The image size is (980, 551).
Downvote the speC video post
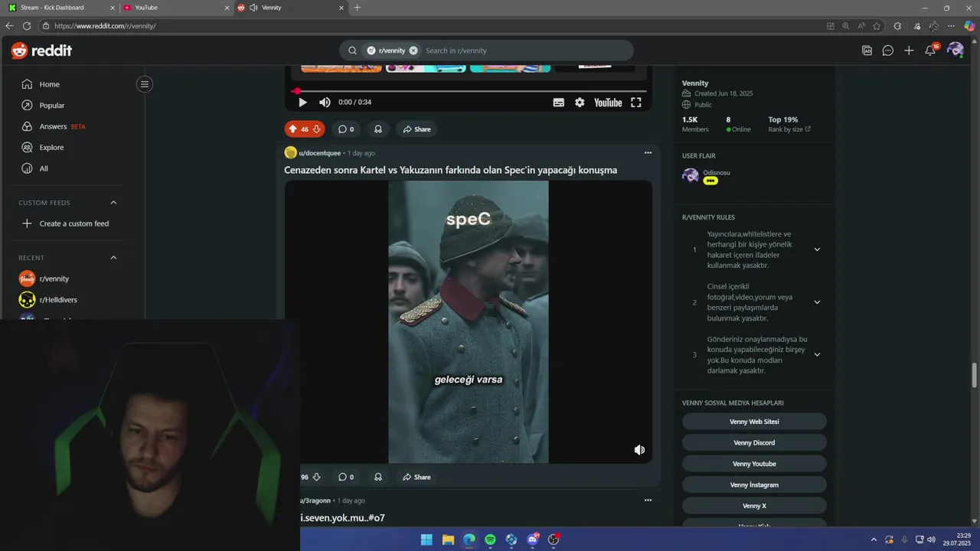point(316,477)
